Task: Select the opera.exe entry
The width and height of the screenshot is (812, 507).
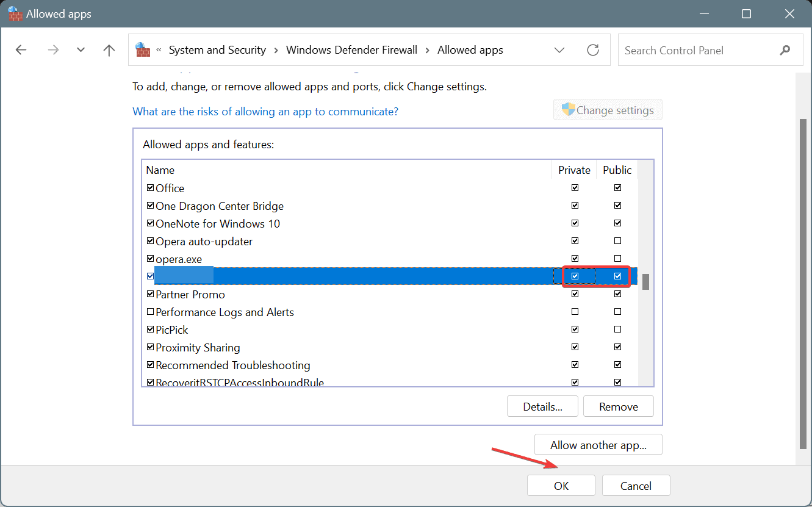Action: pyautogui.click(x=179, y=259)
